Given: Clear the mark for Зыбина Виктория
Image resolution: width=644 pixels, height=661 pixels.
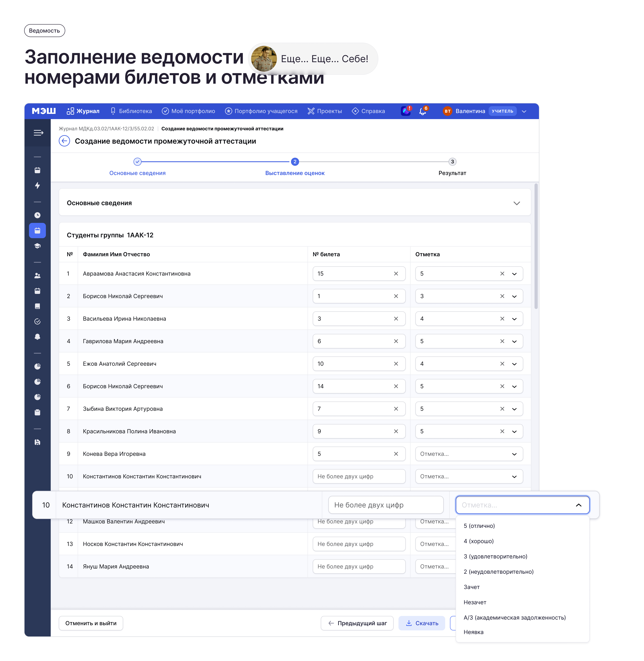Looking at the screenshot, I should coord(502,409).
